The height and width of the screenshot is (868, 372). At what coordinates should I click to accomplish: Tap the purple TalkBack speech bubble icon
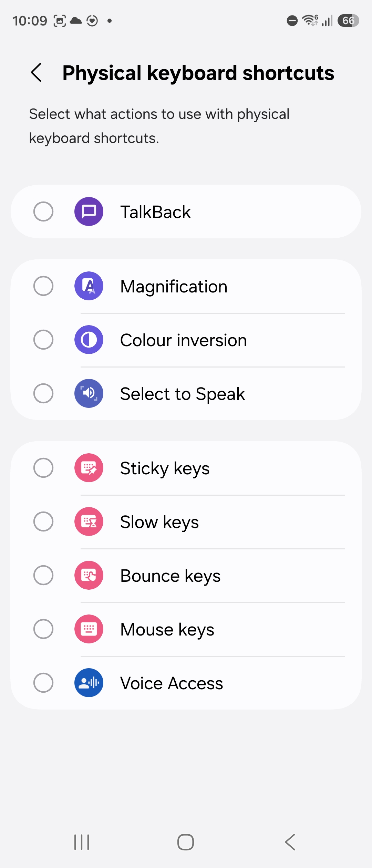[x=89, y=211]
